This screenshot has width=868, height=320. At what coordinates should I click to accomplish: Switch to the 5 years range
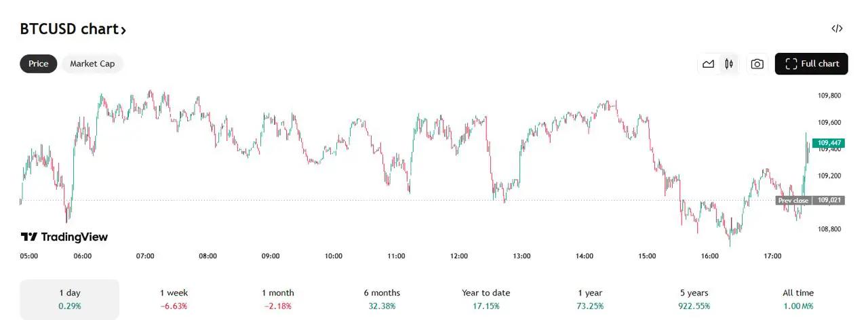click(x=694, y=299)
